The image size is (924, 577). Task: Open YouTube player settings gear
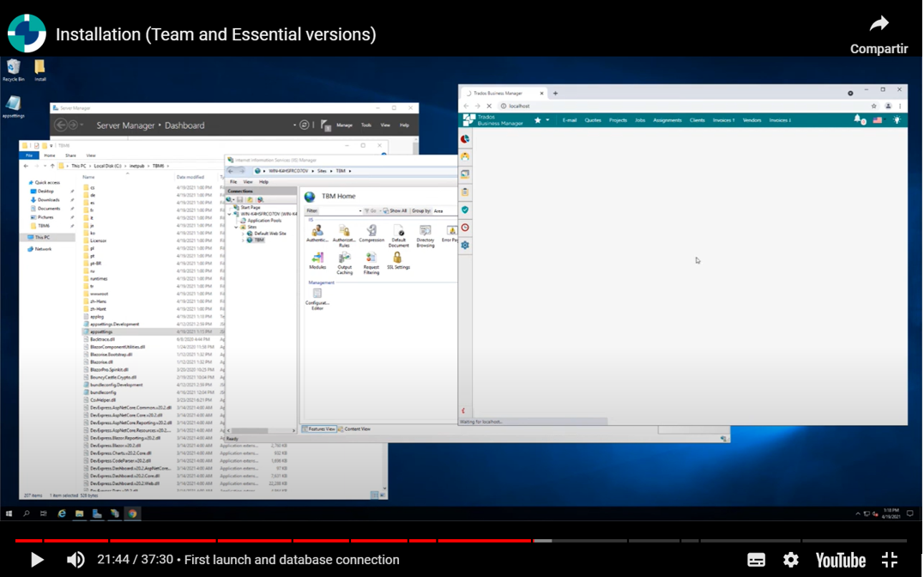791,559
